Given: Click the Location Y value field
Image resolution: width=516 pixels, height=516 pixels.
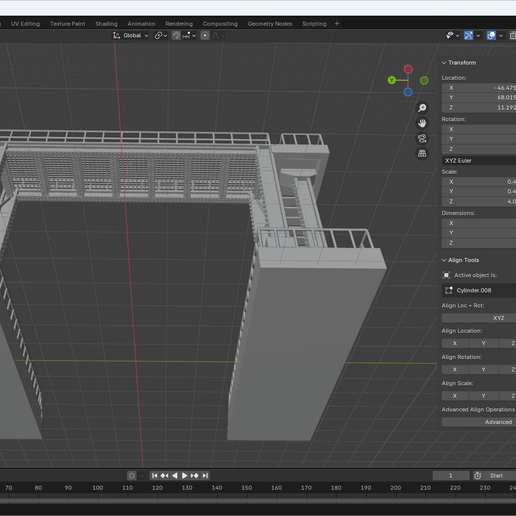Looking at the screenshot, I should click(x=479, y=97).
